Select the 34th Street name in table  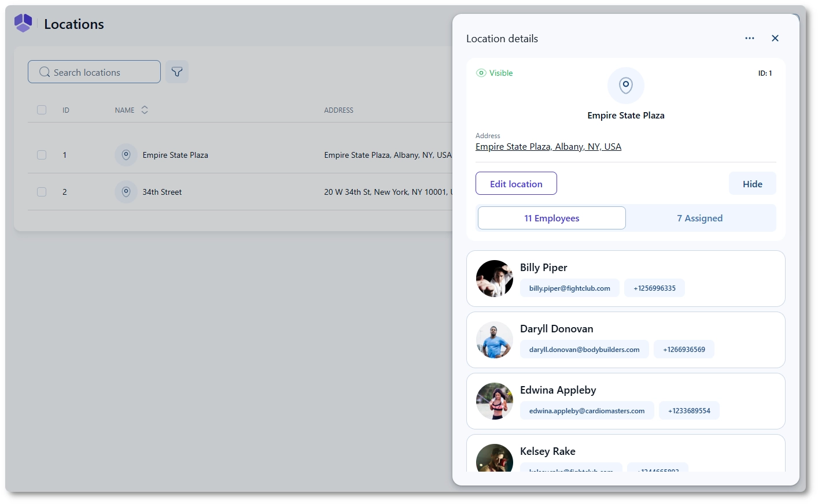coord(162,192)
